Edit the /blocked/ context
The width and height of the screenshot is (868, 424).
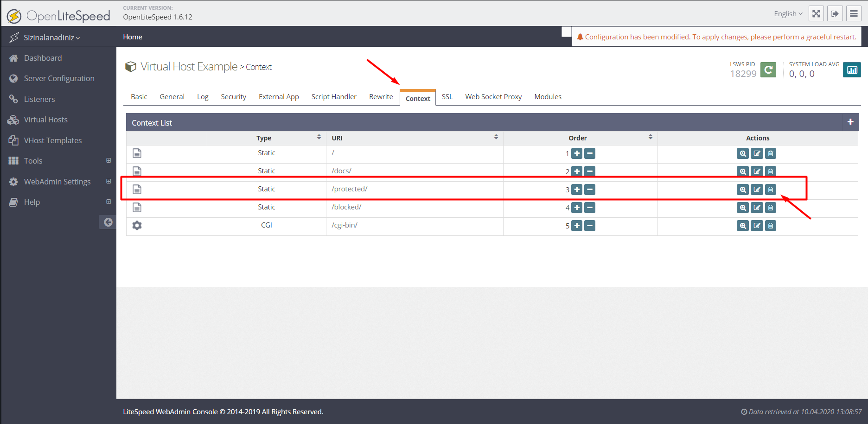tap(757, 208)
